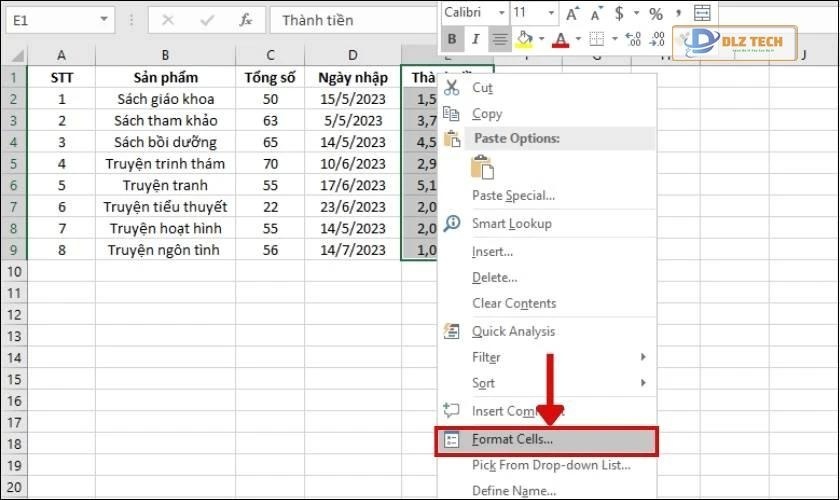The image size is (840, 500).
Task: Click the Quick Analysis icon
Action: [452, 331]
